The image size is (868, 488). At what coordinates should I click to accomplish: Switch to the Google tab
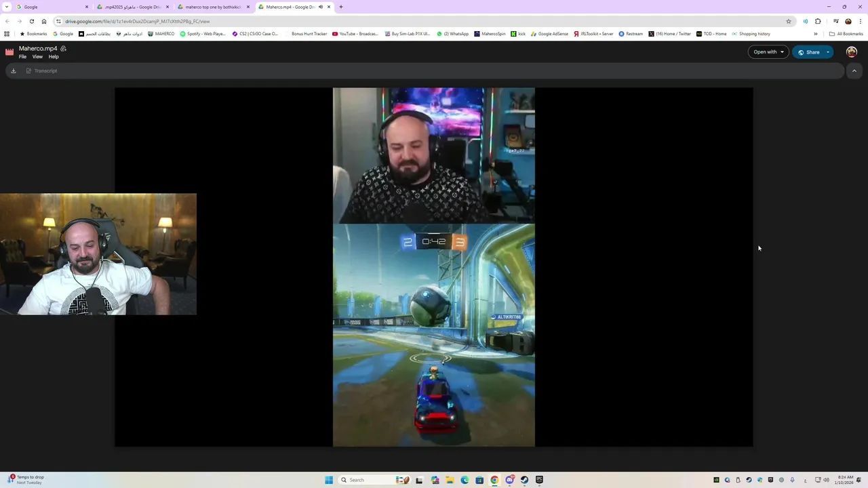[x=51, y=7]
